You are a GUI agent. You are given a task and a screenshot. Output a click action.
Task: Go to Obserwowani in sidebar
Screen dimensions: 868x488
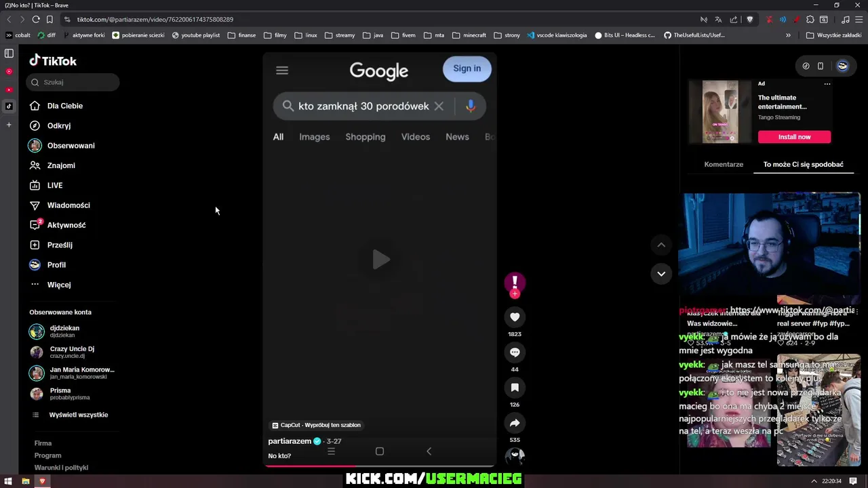[71, 146]
